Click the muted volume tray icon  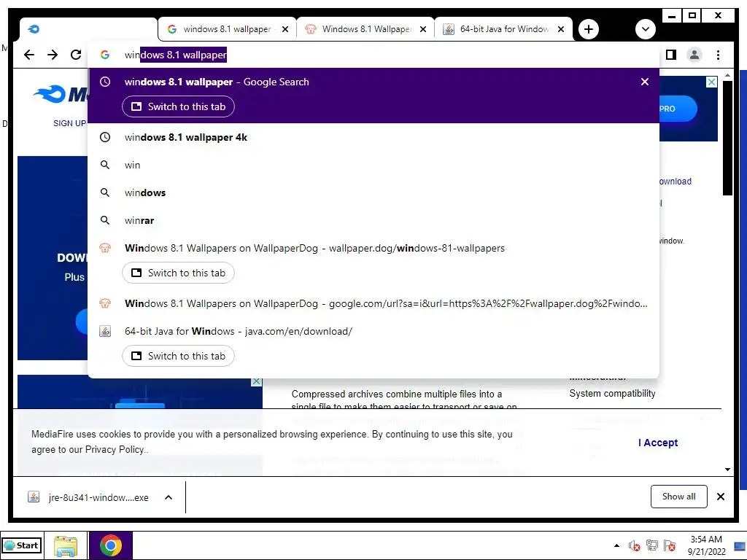(634, 545)
